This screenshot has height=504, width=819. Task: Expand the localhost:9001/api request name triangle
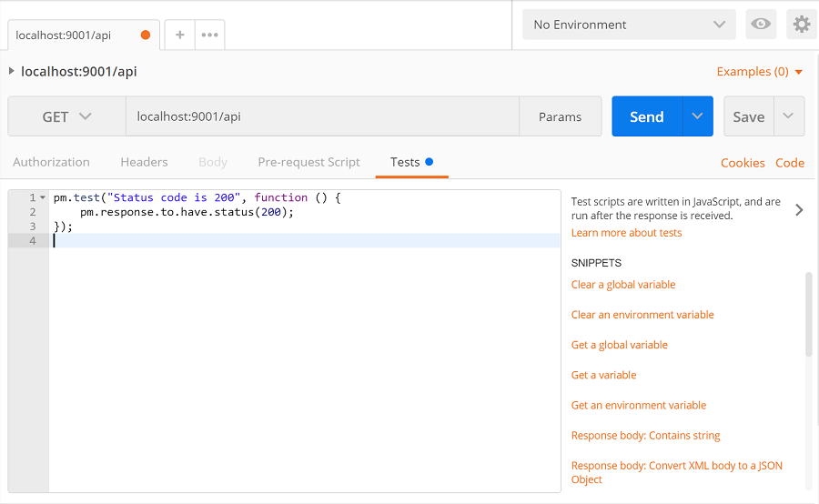[11, 71]
